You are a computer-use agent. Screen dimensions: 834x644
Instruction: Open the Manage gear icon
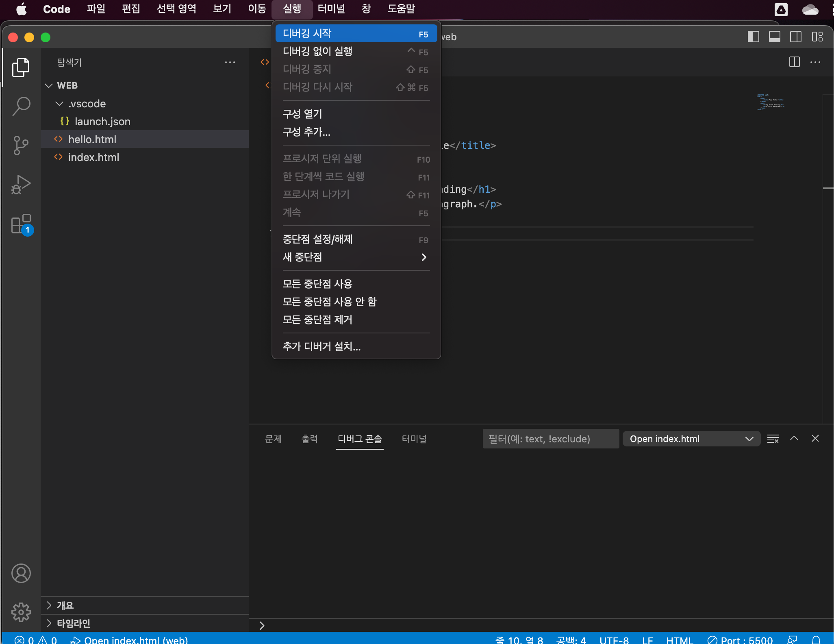click(21, 612)
